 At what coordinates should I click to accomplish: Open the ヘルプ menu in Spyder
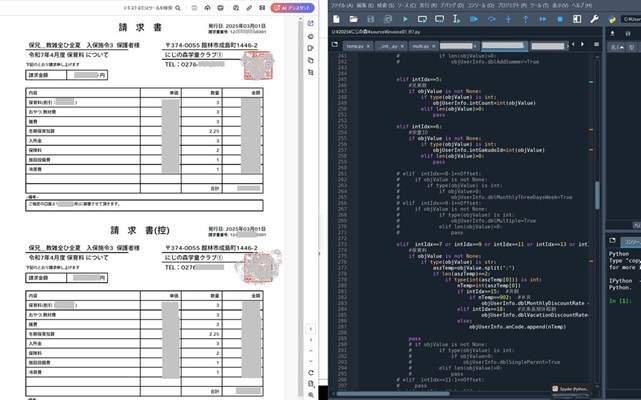(x=581, y=5)
